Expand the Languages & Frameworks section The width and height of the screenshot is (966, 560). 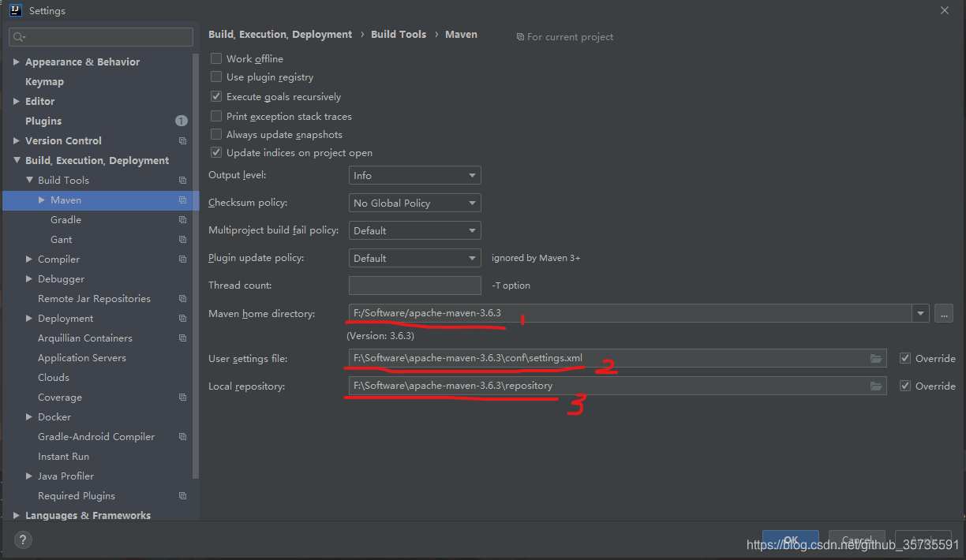17,516
